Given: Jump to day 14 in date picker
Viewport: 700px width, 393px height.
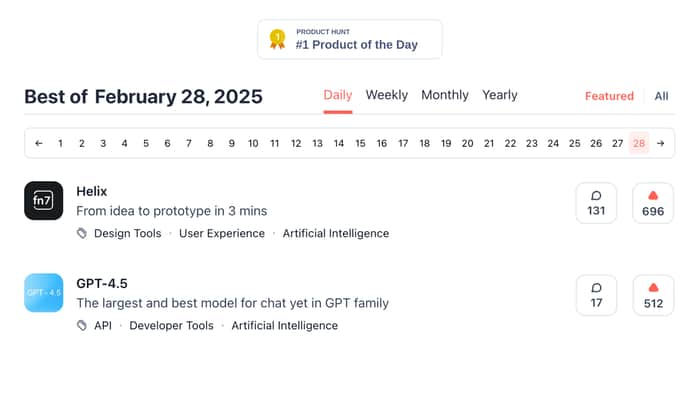Looking at the screenshot, I should coord(339,143).
